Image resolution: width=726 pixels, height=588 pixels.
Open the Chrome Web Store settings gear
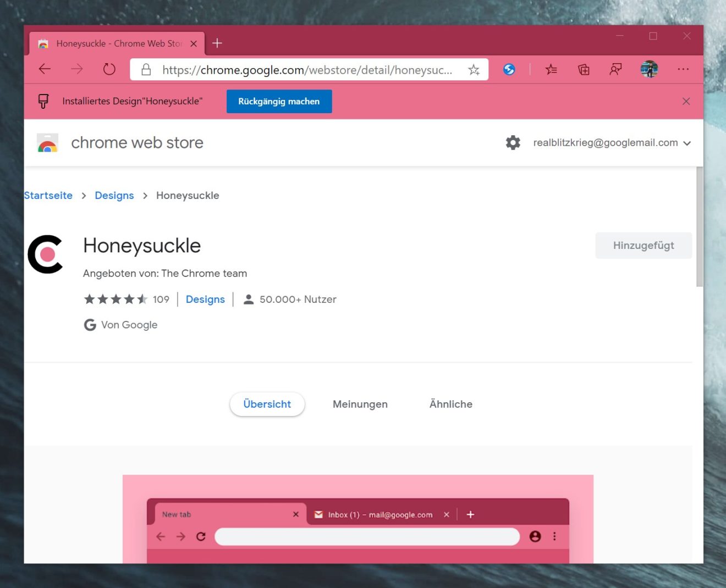click(x=512, y=142)
